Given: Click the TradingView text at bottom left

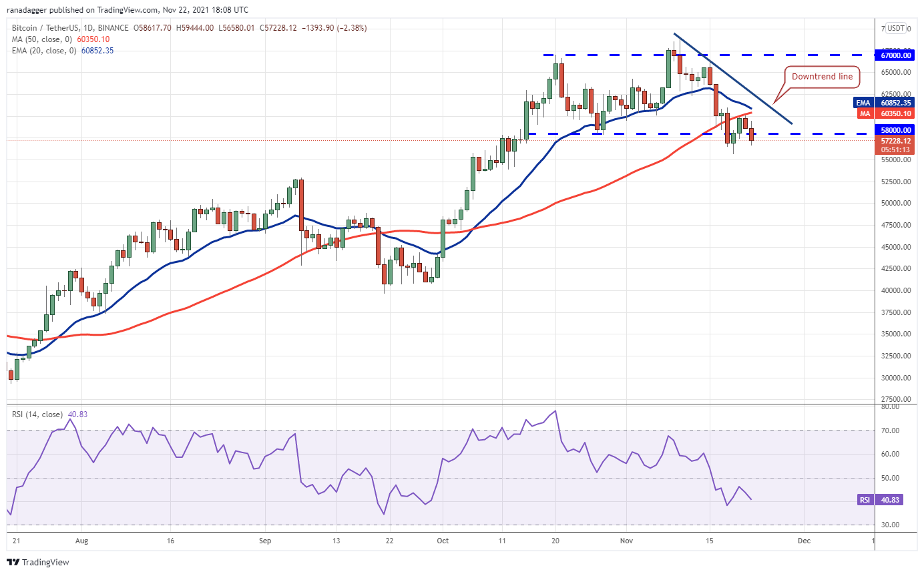Looking at the screenshot, I should [47, 562].
